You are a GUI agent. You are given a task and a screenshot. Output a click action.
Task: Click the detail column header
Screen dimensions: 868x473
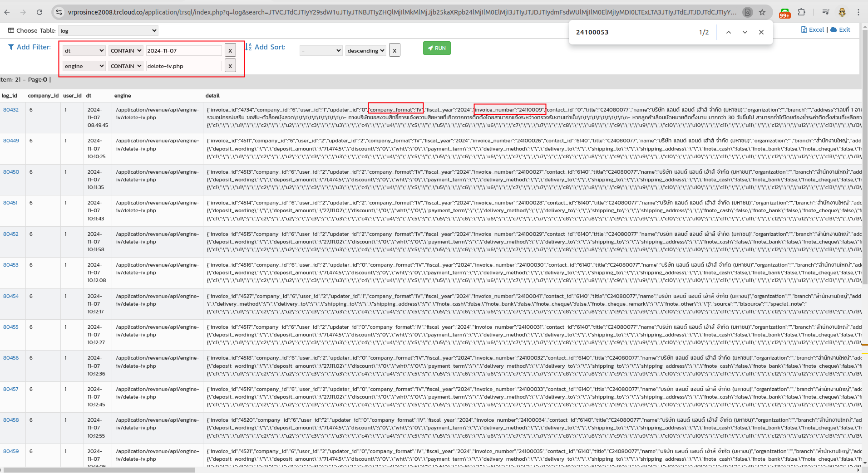(212, 96)
